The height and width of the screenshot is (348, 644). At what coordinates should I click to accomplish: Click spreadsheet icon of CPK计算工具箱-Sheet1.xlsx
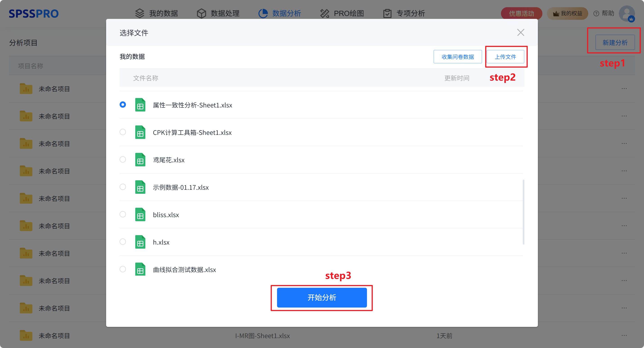click(x=140, y=132)
